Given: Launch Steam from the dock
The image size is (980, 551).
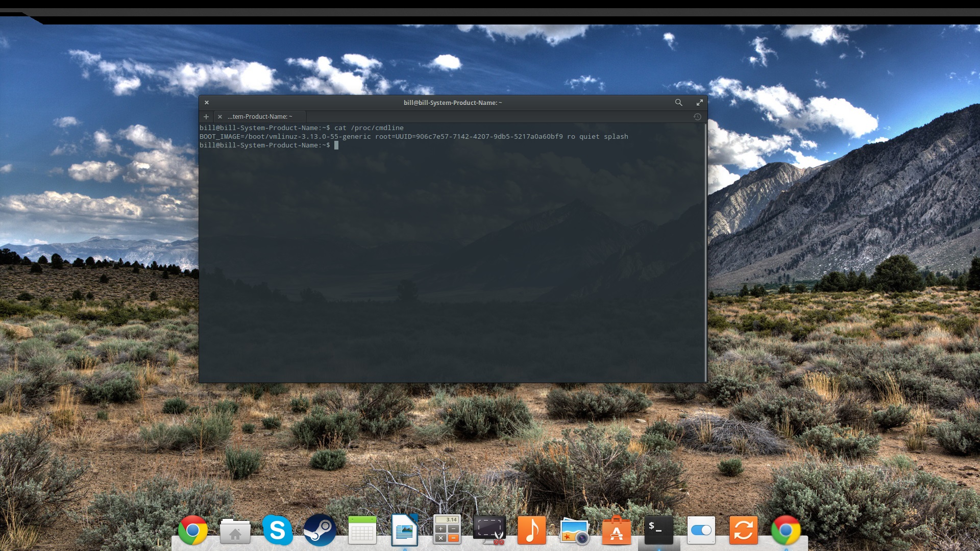Looking at the screenshot, I should 320,531.
